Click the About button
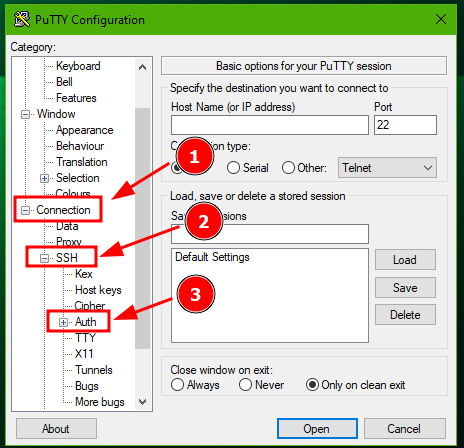The width and height of the screenshot is (464, 448). click(x=56, y=429)
